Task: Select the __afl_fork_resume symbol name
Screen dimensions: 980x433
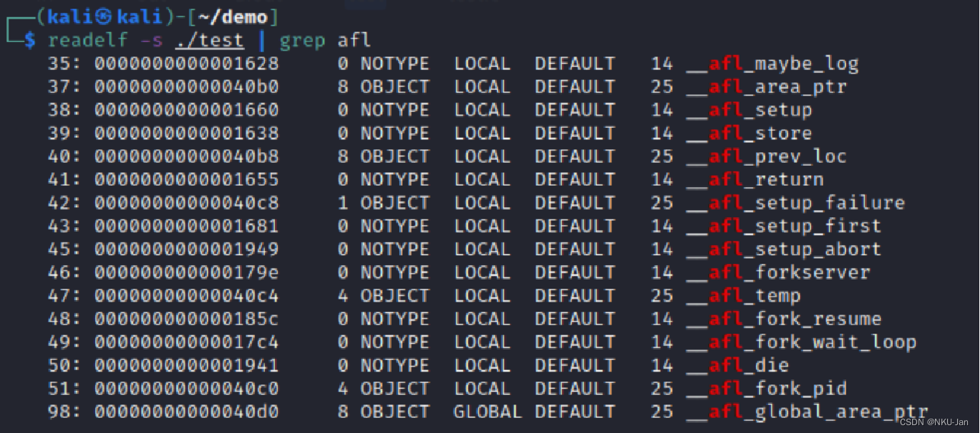Action: click(784, 319)
